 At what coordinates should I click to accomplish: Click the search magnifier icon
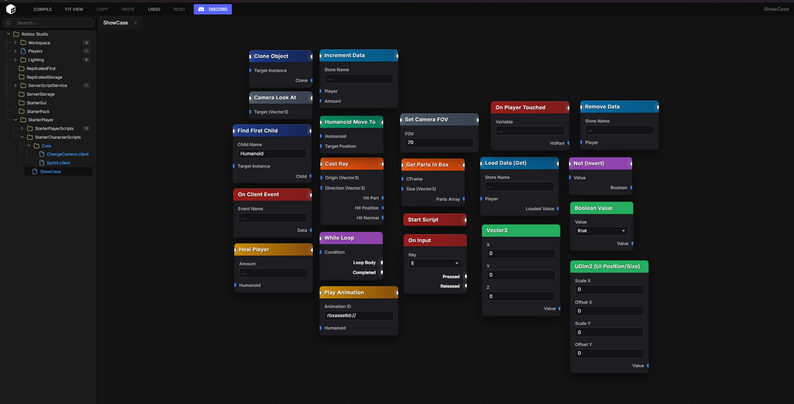click(9, 23)
